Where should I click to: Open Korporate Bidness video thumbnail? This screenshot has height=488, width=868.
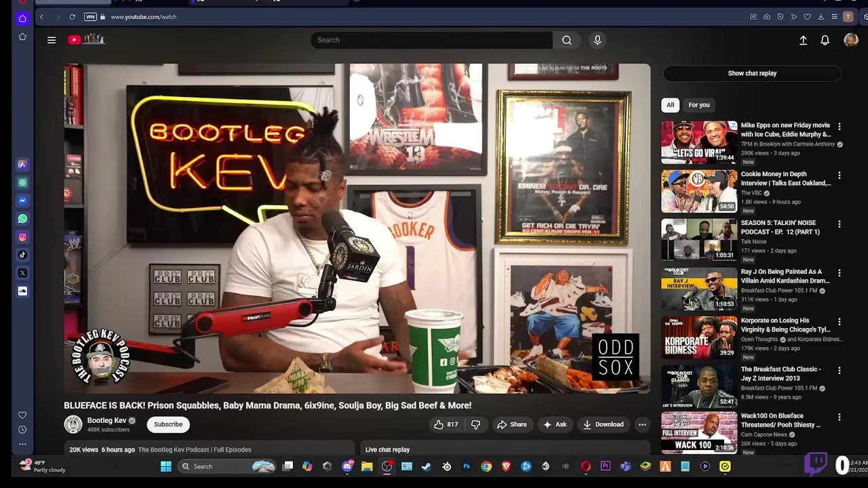(x=699, y=338)
